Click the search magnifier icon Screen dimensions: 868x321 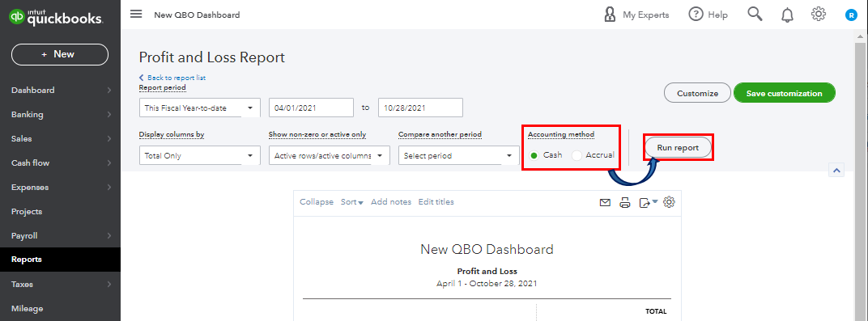(755, 14)
